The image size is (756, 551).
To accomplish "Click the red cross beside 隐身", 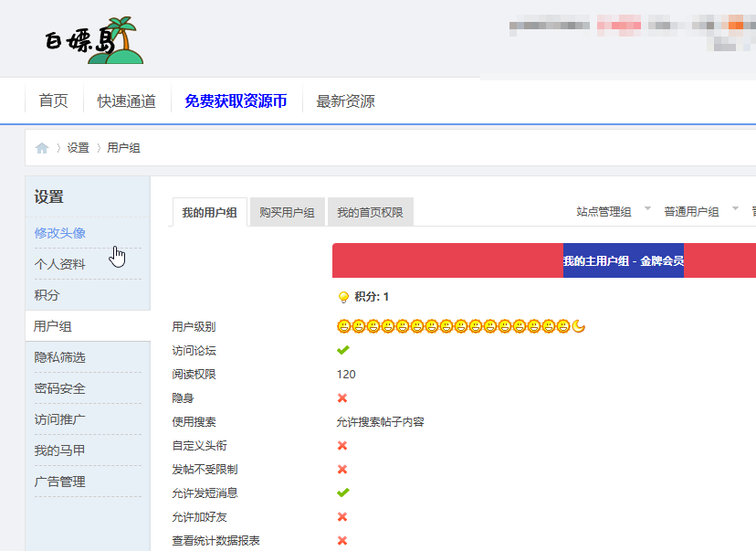I will [x=342, y=398].
